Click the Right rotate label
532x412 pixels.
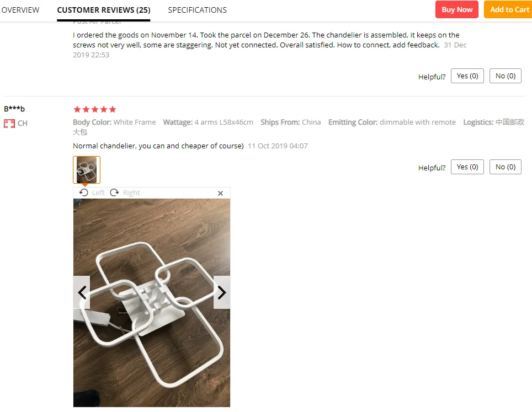tap(131, 193)
